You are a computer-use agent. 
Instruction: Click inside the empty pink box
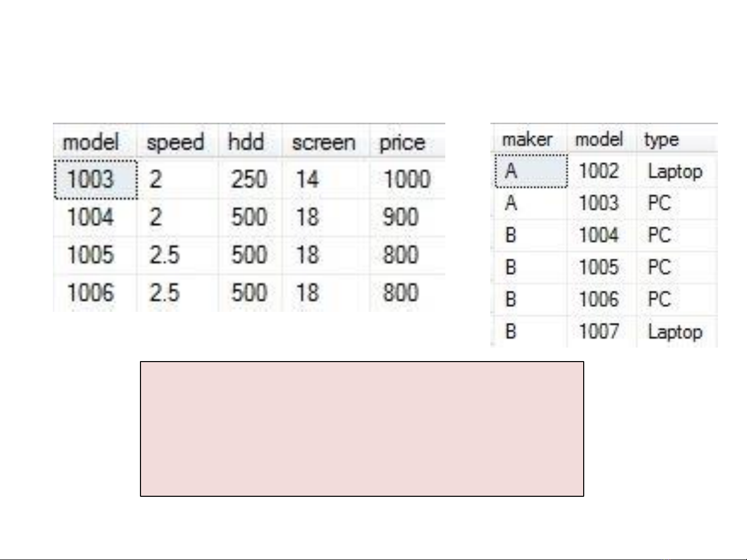coord(362,429)
